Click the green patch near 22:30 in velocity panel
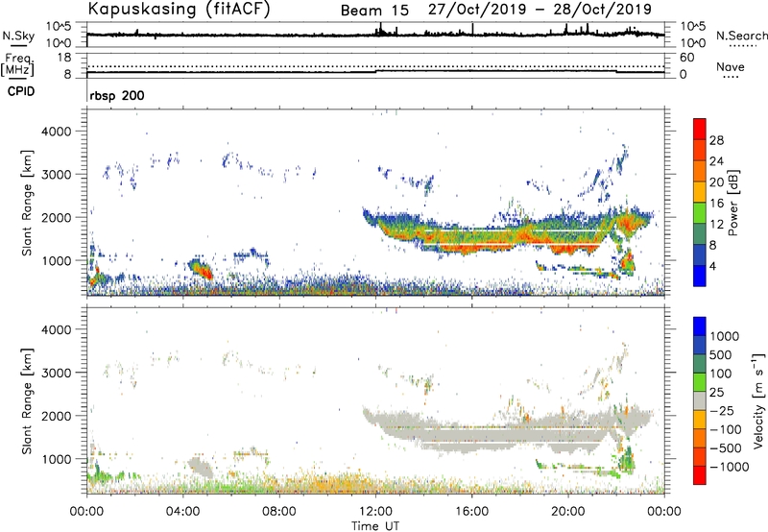The height and width of the screenshot is (532, 768). (x=627, y=459)
